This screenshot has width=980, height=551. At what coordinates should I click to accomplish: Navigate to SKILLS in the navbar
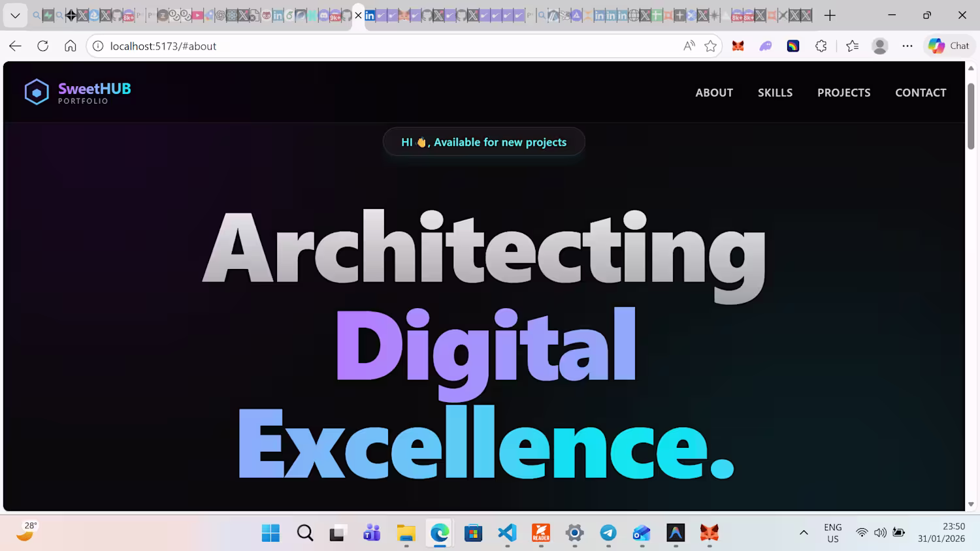(x=775, y=93)
